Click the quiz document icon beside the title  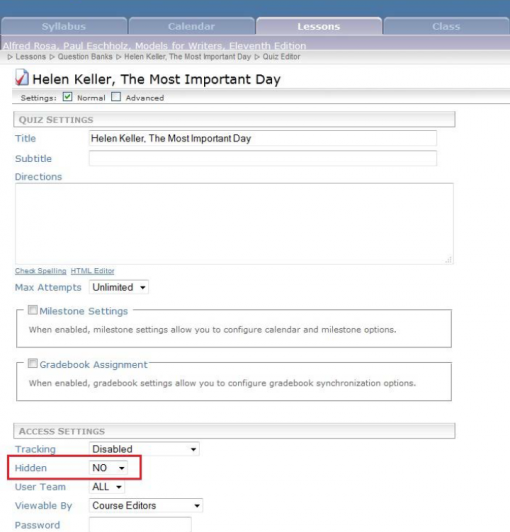coord(22,77)
